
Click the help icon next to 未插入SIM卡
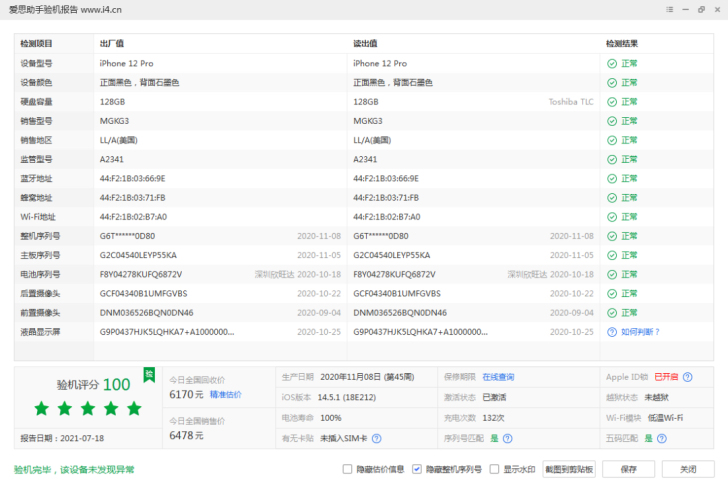pyautogui.click(x=377, y=438)
